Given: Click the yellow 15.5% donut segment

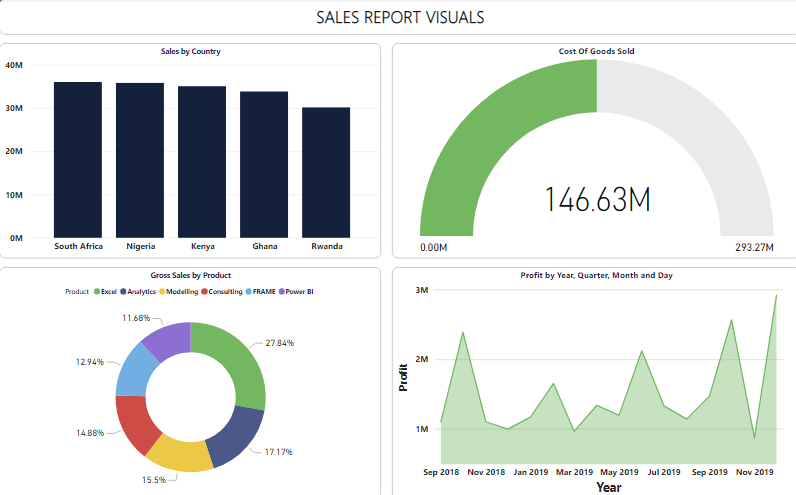Looking at the screenshot, I should click(181, 455).
